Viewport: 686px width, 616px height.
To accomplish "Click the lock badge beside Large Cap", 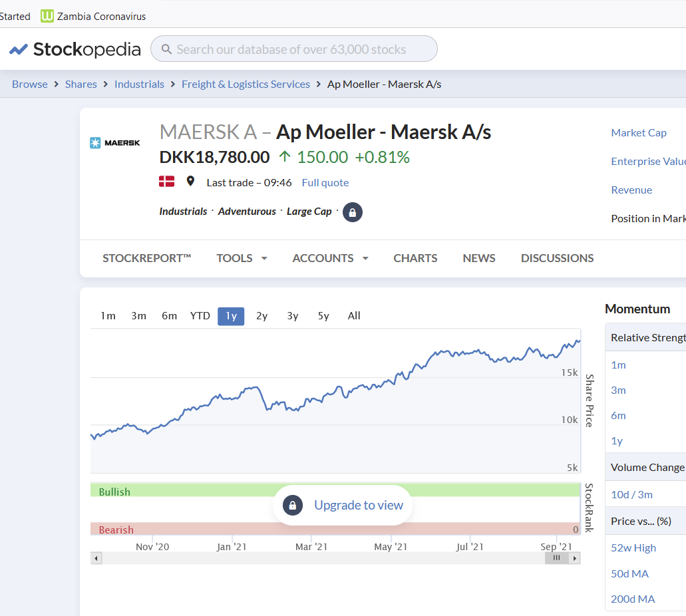I will click(x=353, y=212).
